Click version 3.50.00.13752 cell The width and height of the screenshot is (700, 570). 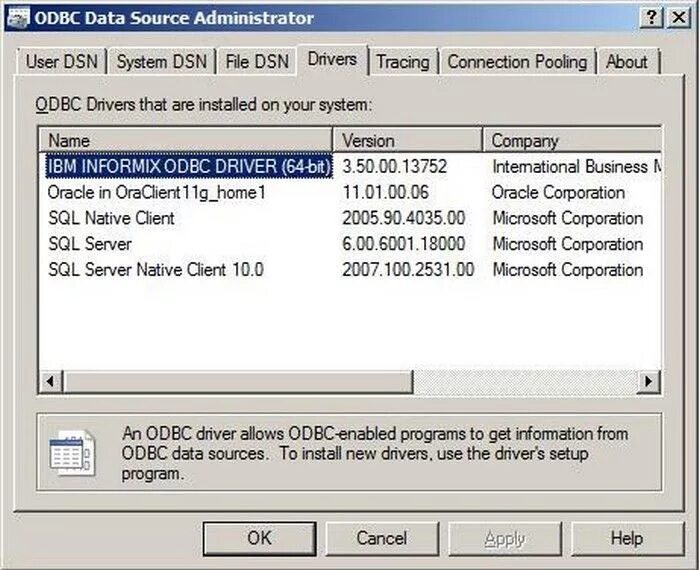(395, 166)
